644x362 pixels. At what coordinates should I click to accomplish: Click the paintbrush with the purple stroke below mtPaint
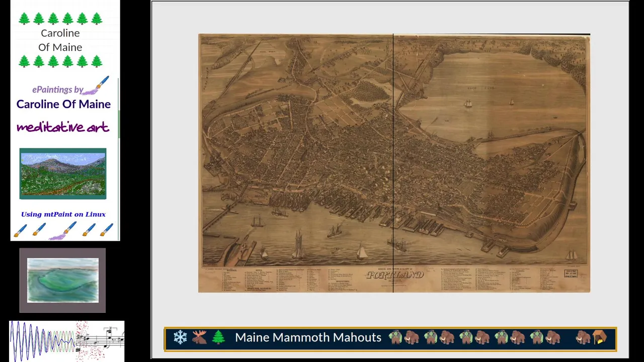click(x=63, y=231)
